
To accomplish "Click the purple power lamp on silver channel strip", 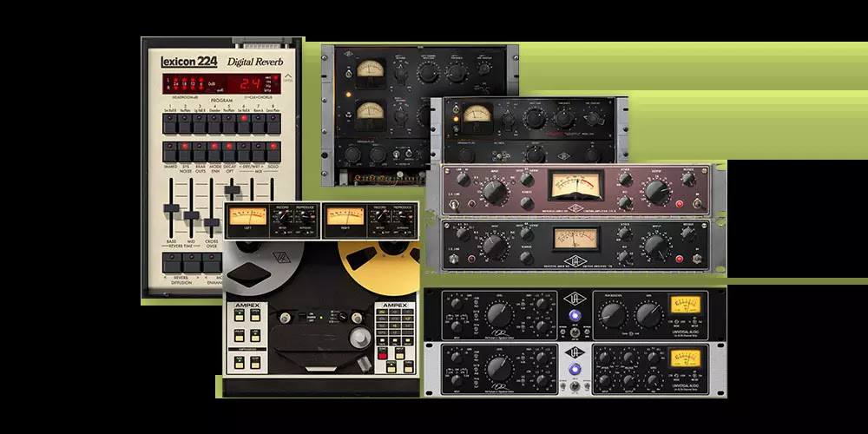I will point(575,369).
